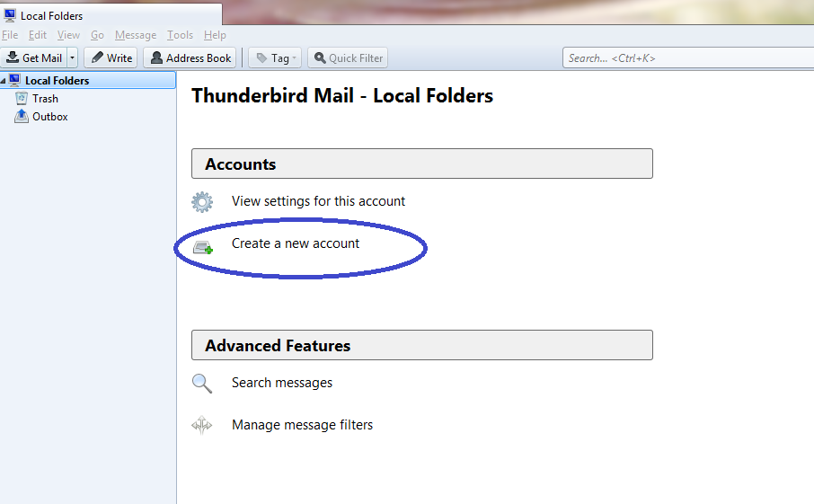Compose a message with Write button

click(111, 57)
